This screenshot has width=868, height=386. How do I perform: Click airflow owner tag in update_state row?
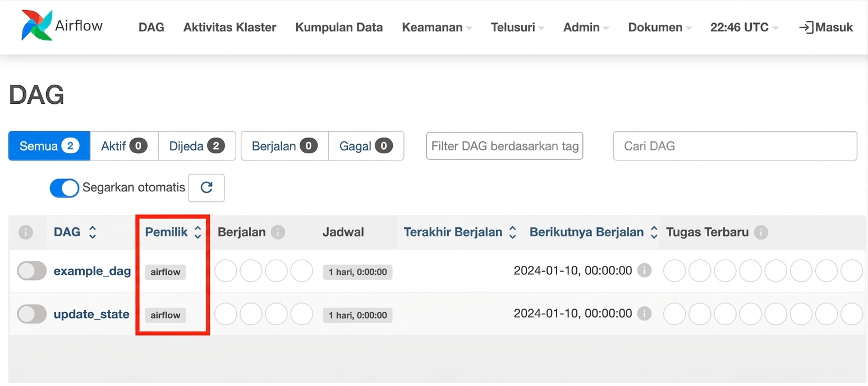tap(166, 315)
